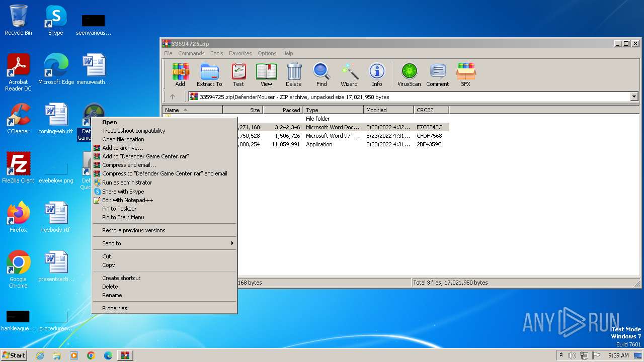Viewport: 644px width, 362px height.
Task: Click the Start button
Action: pyautogui.click(x=14, y=355)
